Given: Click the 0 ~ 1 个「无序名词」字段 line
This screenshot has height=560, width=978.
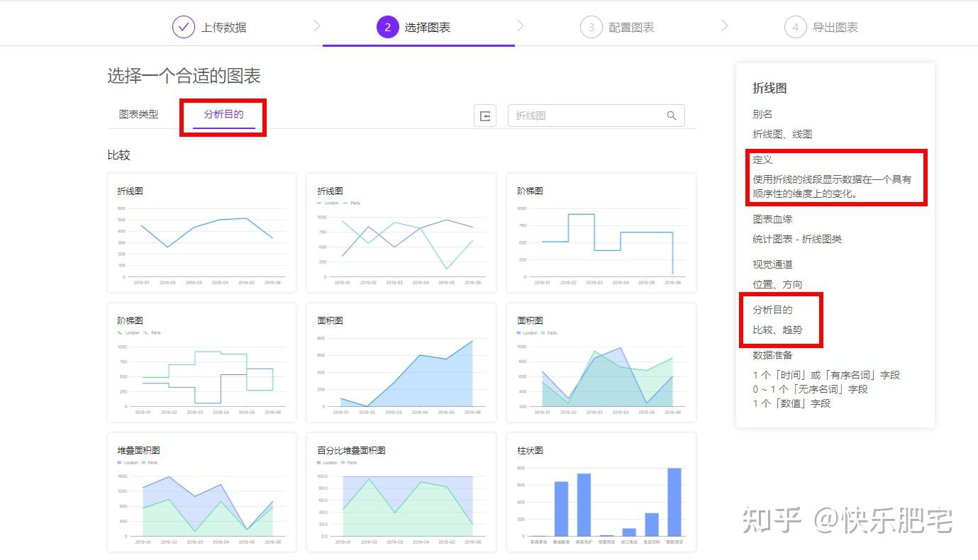Looking at the screenshot, I should click(810, 389).
